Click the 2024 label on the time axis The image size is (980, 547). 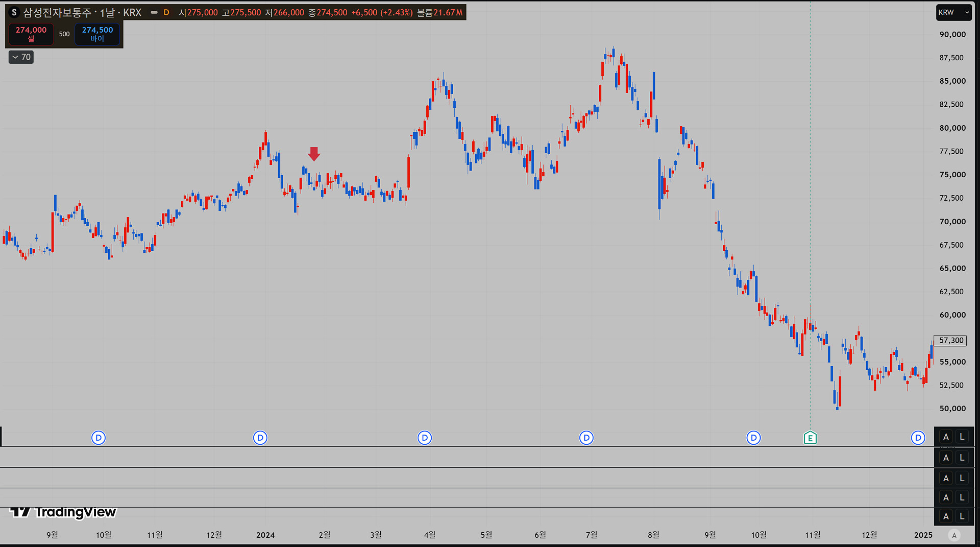coord(265,535)
